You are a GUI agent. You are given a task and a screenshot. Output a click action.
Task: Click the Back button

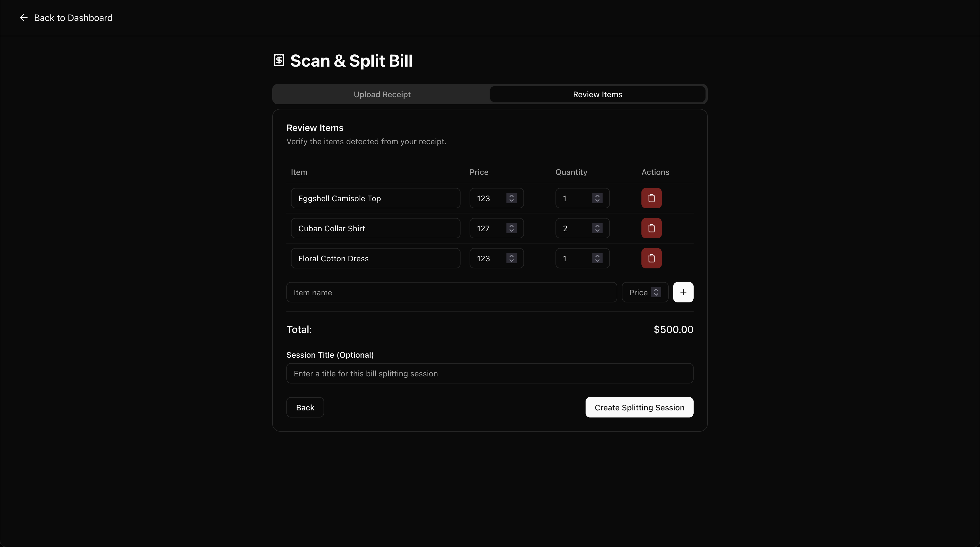coord(305,407)
